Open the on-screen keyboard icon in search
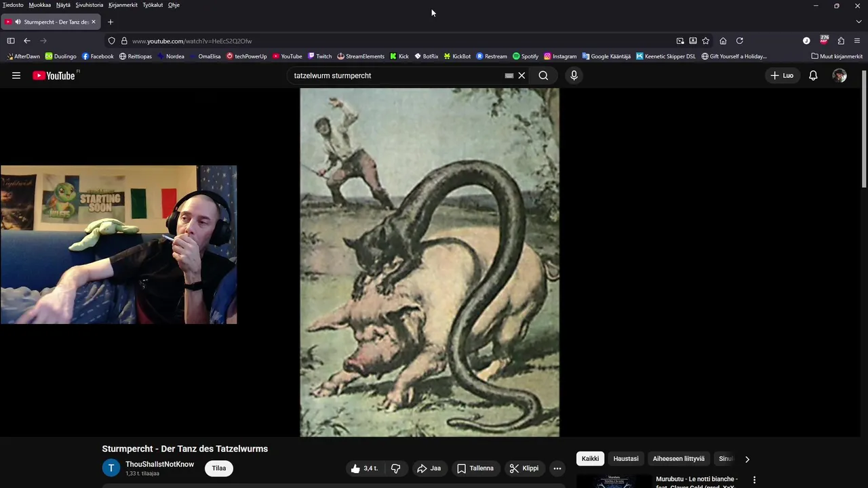 509,76
